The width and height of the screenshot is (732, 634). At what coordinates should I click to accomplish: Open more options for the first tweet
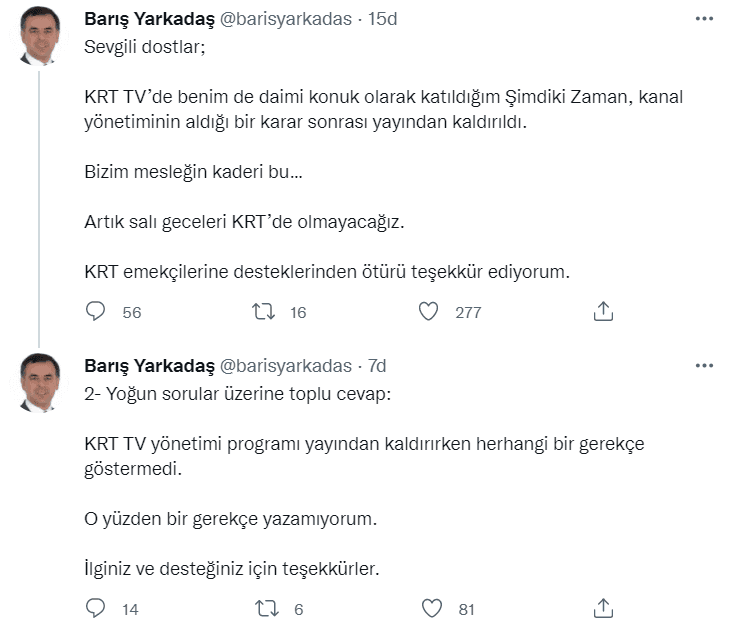pos(704,20)
